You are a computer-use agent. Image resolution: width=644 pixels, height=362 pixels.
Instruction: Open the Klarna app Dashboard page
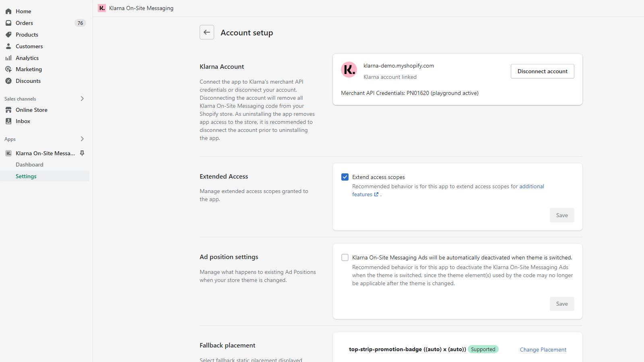29,165
